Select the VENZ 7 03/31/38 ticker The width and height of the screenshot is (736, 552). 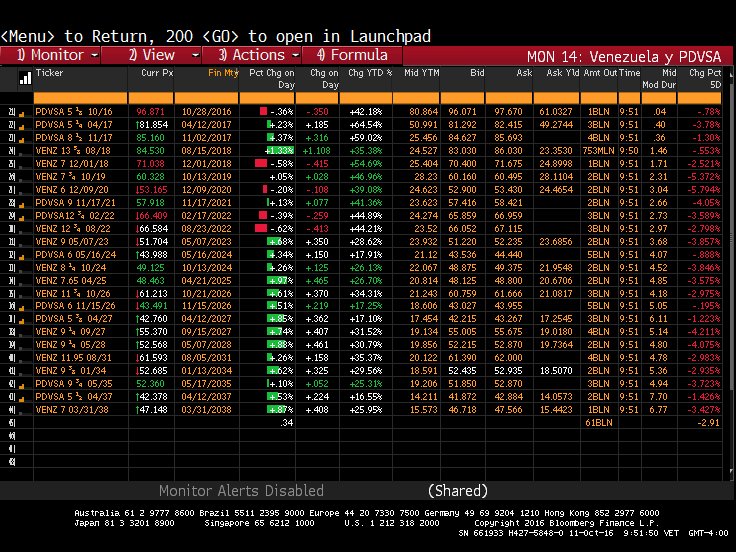click(72, 410)
